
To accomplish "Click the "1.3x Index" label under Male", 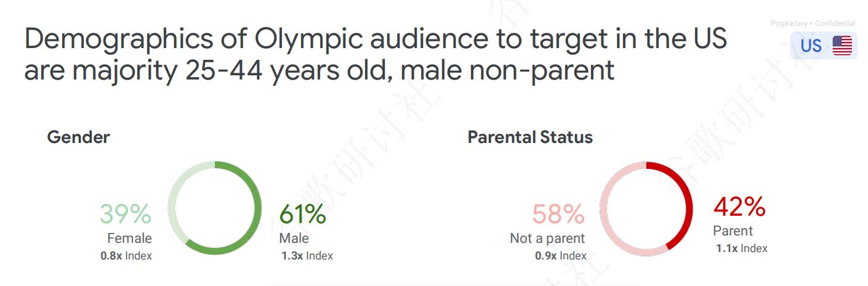I will pos(307,255).
